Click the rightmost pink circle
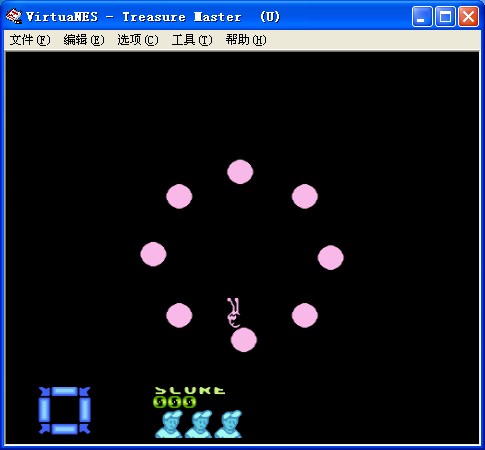The height and width of the screenshot is (450, 485). tap(330, 257)
